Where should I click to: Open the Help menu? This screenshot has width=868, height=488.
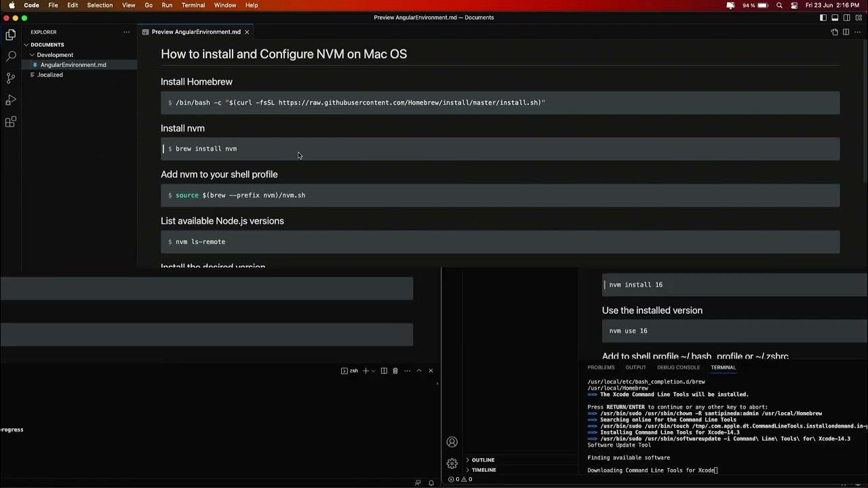click(x=252, y=5)
